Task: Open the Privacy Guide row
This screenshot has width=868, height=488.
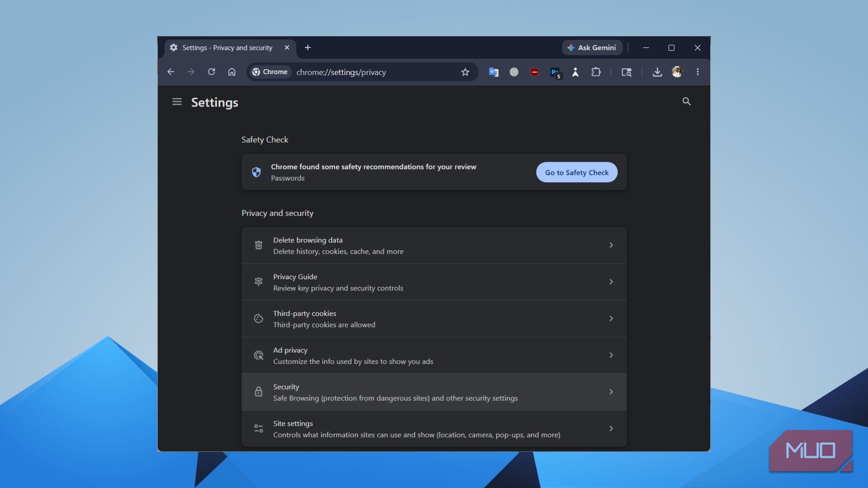Action: point(434,282)
